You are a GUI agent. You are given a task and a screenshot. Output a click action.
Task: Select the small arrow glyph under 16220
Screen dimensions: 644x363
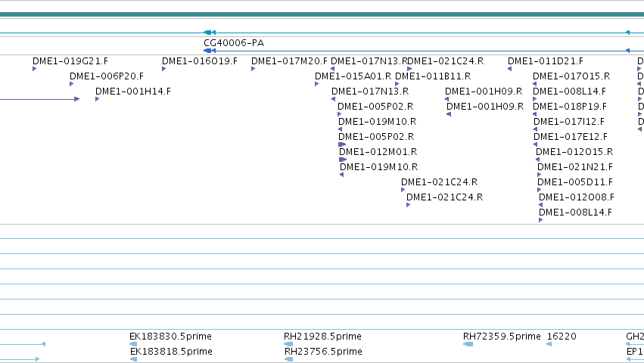(x=549, y=344)
